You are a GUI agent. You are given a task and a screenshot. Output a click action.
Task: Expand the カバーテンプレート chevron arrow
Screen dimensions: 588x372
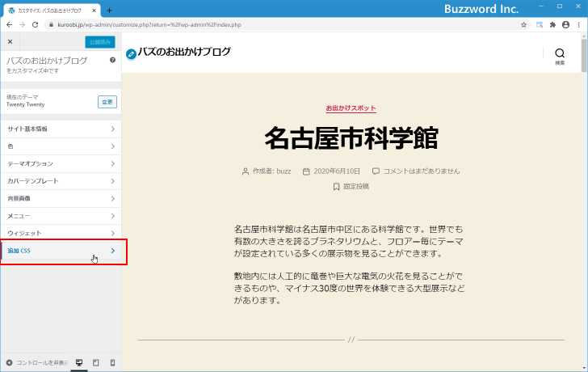point(113,181)
